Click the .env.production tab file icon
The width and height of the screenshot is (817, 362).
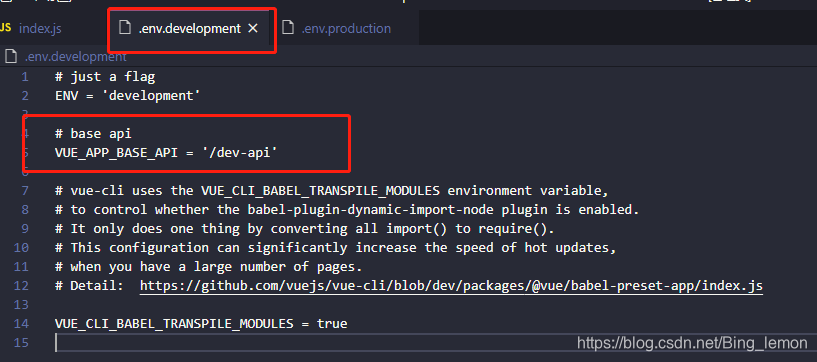coord(288,28)
